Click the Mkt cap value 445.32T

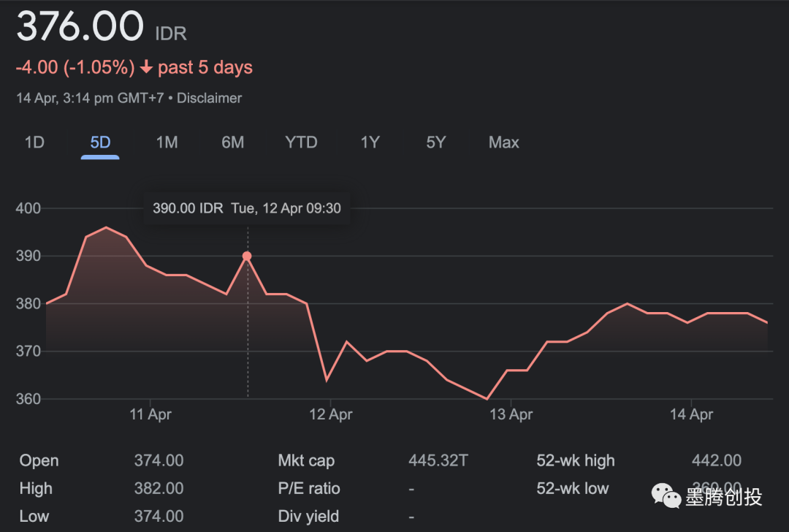pos(438,460)
